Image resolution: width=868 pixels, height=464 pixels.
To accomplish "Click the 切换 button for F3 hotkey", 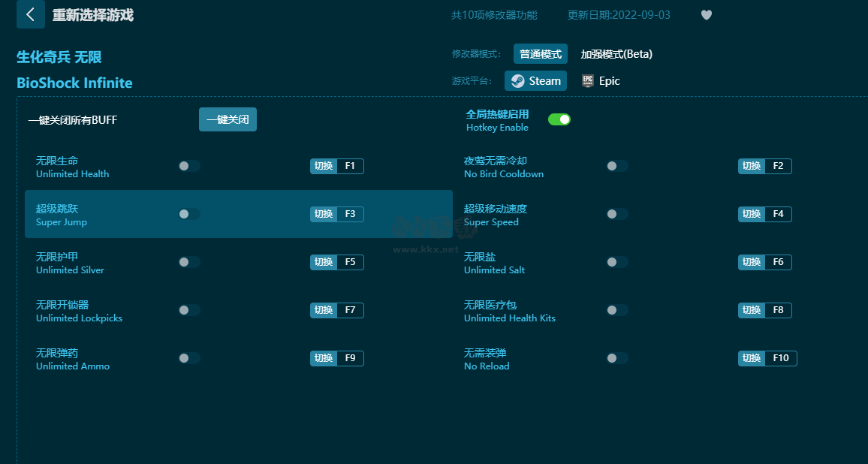I will click(324, 214).
